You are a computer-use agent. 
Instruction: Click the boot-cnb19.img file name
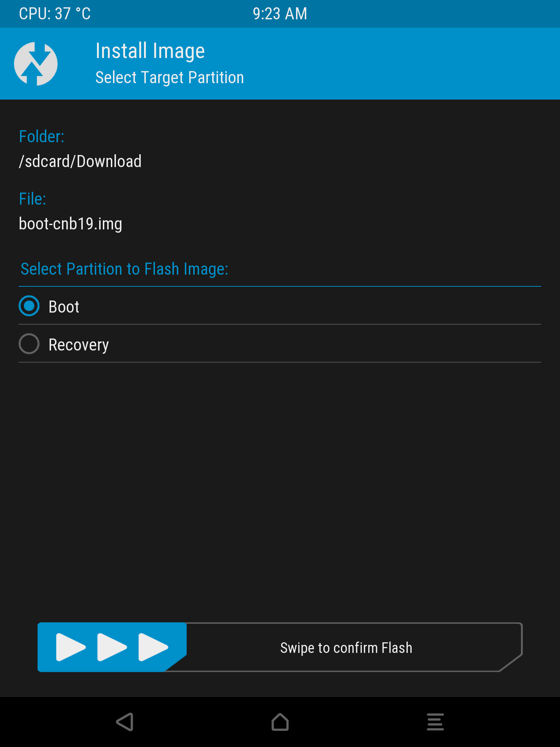70,224
